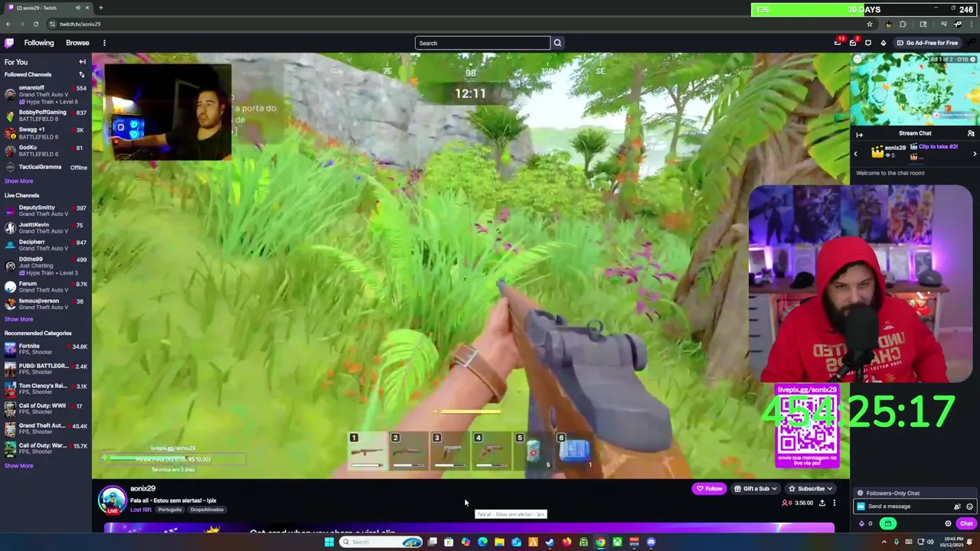The height and width of the screenshot is (551, 980).
Task: Click the search magnifier button
Action: pos(557,43)
